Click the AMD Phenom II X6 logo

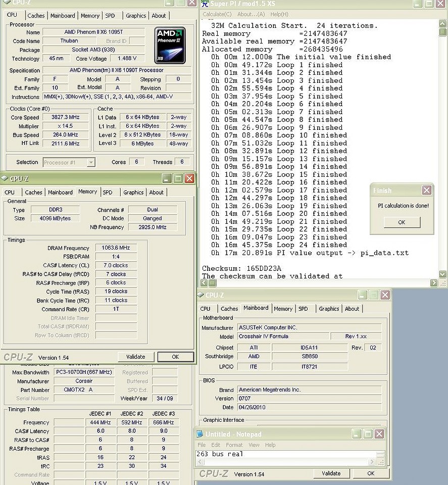click(170, 45)
